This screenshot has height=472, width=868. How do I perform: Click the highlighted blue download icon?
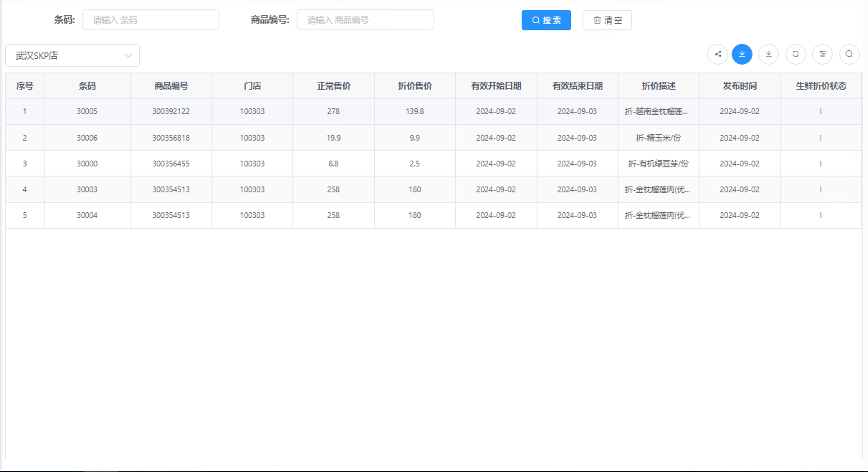[x=742, y=54]
